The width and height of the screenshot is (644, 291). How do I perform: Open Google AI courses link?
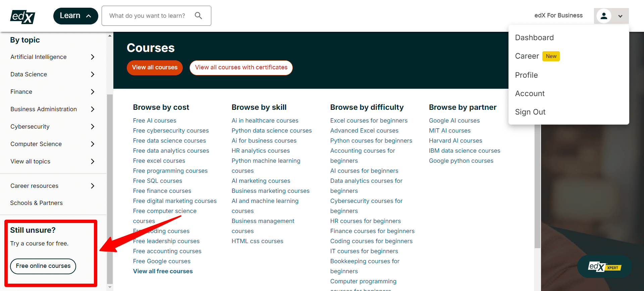click(x=454, y=121)
